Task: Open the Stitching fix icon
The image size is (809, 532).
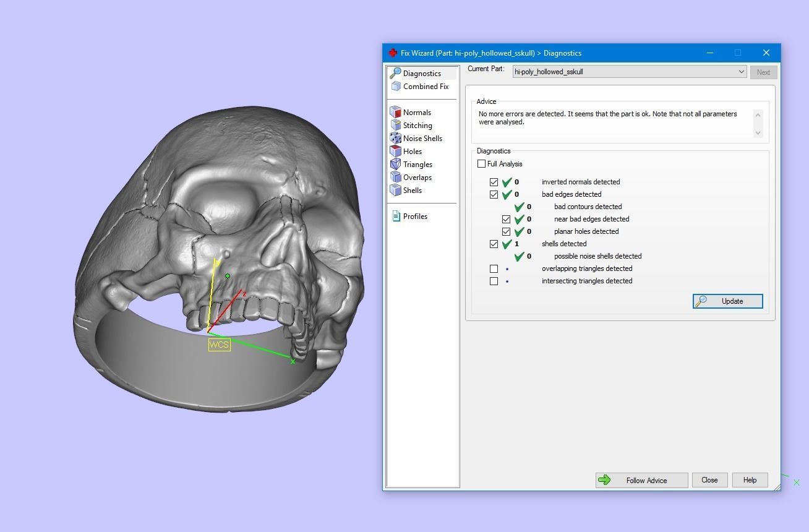Action: click(396, 125)
